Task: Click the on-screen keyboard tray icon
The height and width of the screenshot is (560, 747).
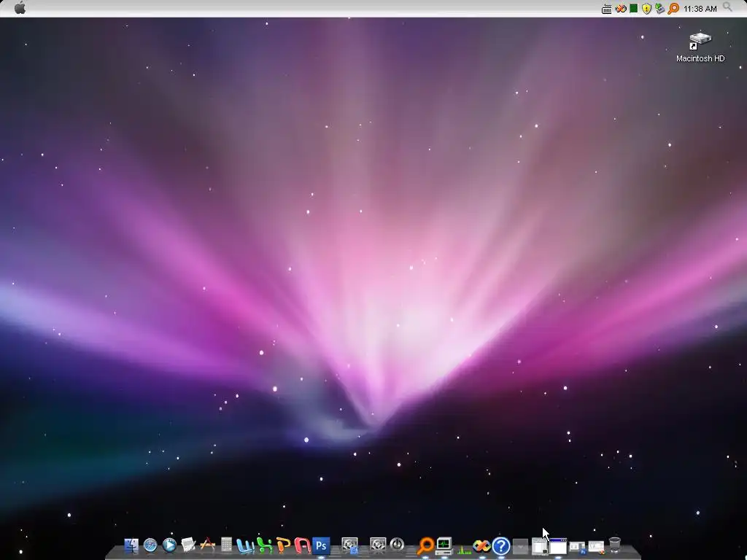Action: tap(606, 9)
